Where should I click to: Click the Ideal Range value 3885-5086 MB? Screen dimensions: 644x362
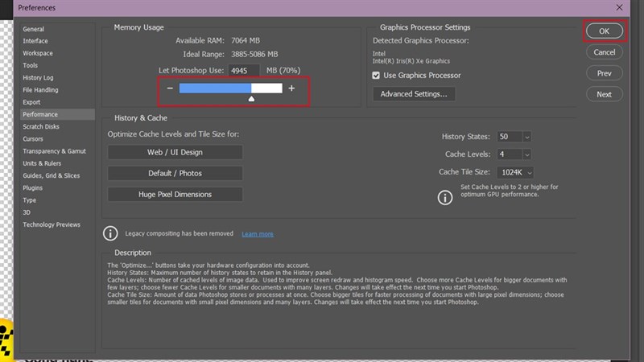click(x=254, y=54)
